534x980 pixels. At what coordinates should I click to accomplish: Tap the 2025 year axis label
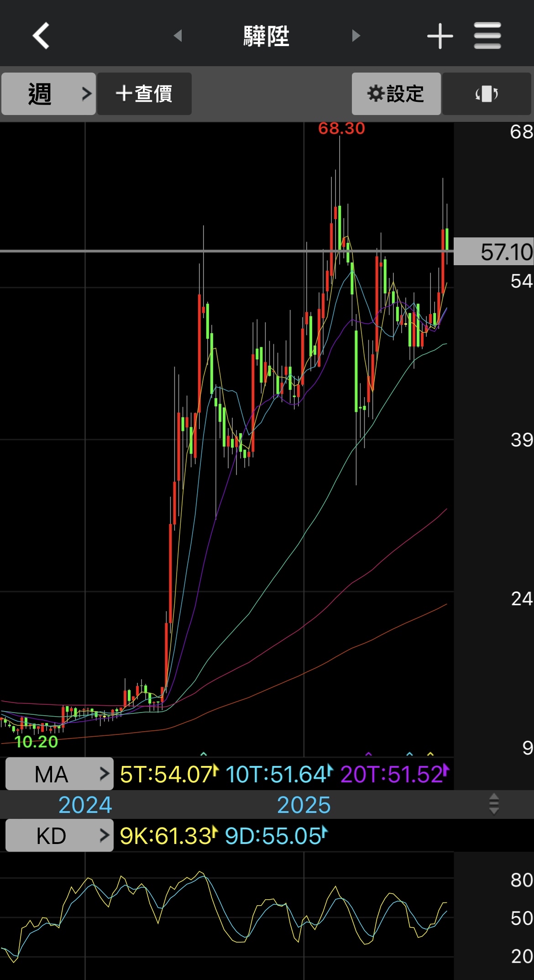click(304, 805)
